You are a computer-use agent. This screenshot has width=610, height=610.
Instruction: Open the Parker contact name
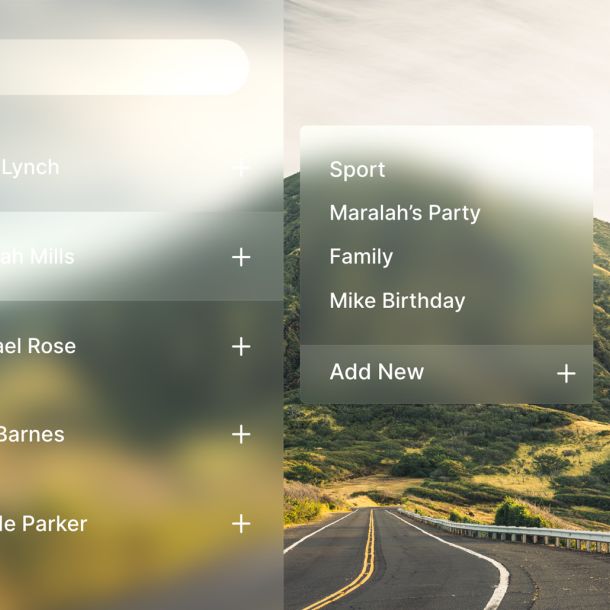pyautogui.click(x=43, y=523)
